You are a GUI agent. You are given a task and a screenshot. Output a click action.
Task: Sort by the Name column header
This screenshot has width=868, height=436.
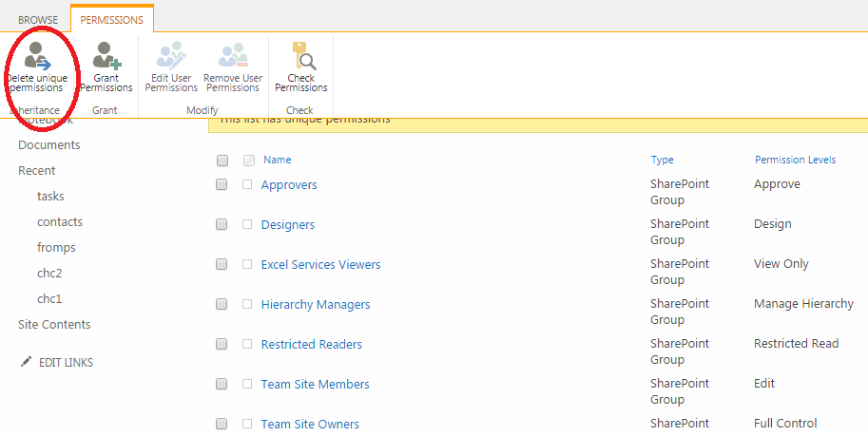(x=278, y=160)
